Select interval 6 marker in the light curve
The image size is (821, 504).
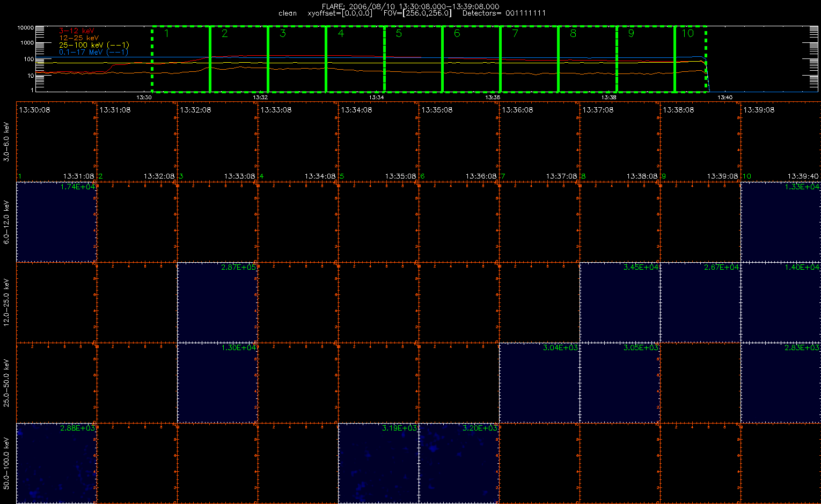tap(457, 33)
